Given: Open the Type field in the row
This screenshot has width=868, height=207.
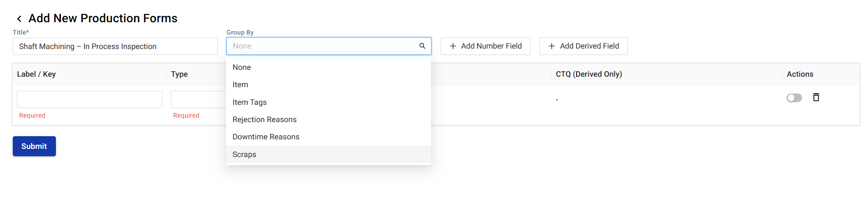Looking at the screenshot, I should pyautogui.click(x=198, y=99).
